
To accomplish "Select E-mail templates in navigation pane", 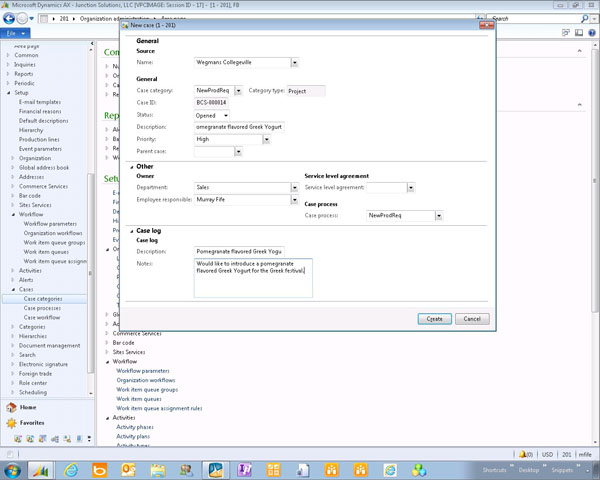I will click(x=40, y=102).
